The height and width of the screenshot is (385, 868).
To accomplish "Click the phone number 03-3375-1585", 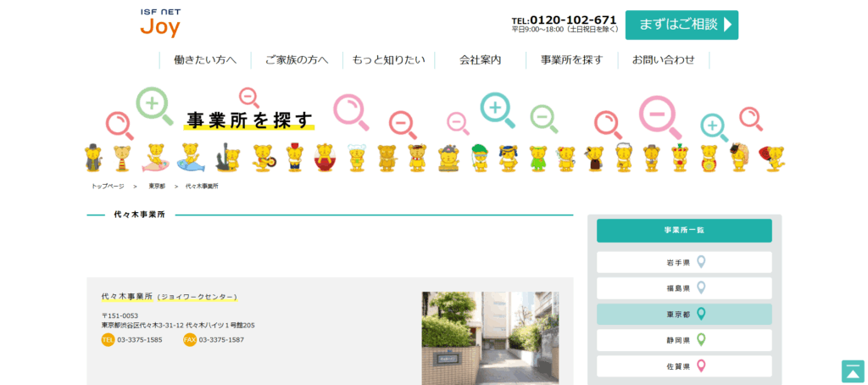I will pyautogui.click(x=140, y=339).
